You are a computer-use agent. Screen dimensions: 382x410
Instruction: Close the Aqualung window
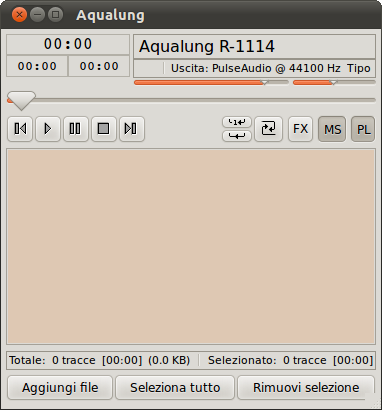coord(19,15)
